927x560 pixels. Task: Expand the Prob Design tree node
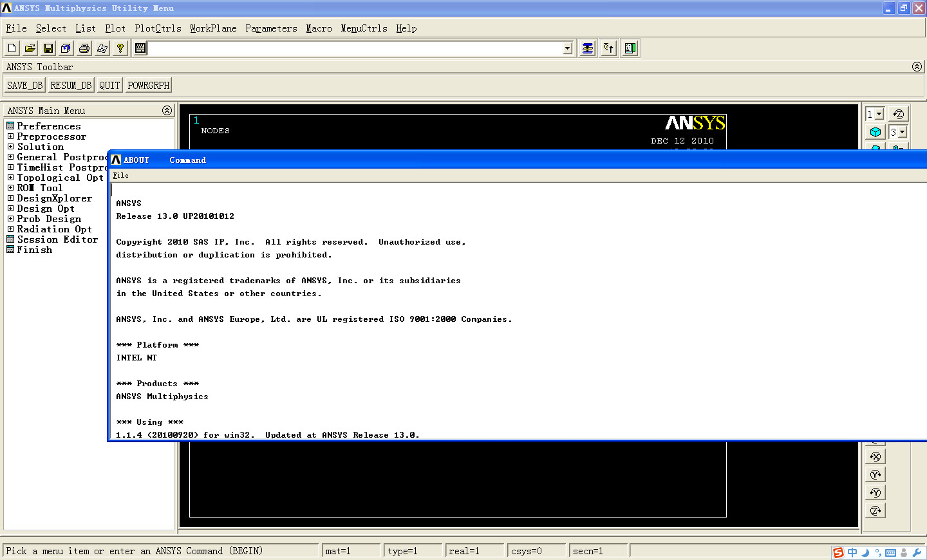point(10,219)
